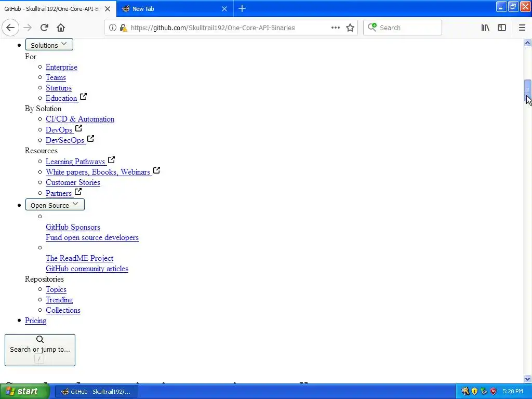The height and width of the screenshot is (399, 532).
Task: Reload the page with the refresh icon
Action: point(44,28)
